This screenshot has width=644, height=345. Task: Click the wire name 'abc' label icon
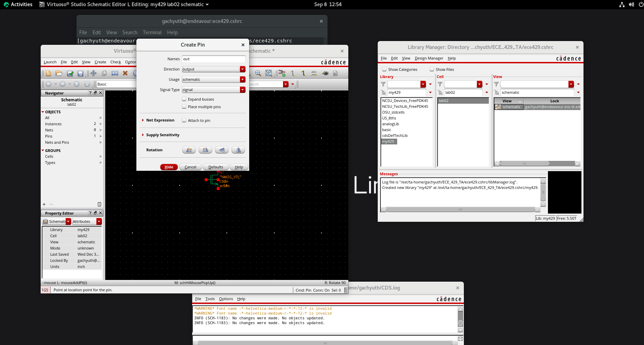tap(314, 73)
